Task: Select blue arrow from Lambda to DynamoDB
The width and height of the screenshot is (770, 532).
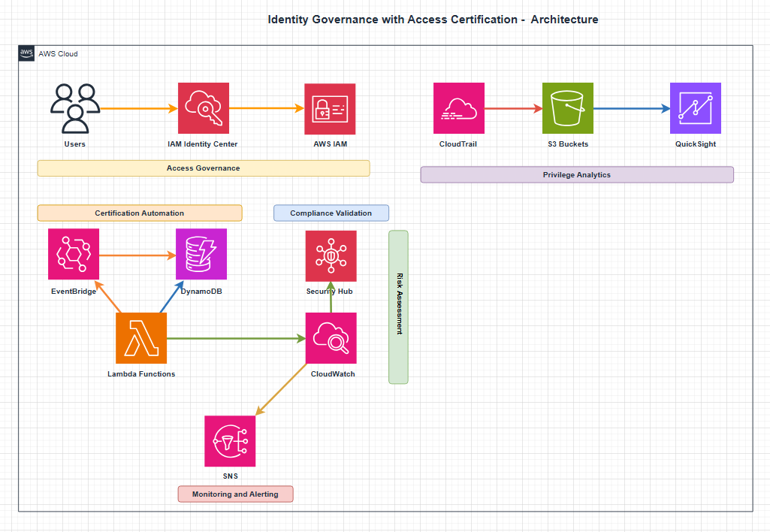Action: click(172, 297)
